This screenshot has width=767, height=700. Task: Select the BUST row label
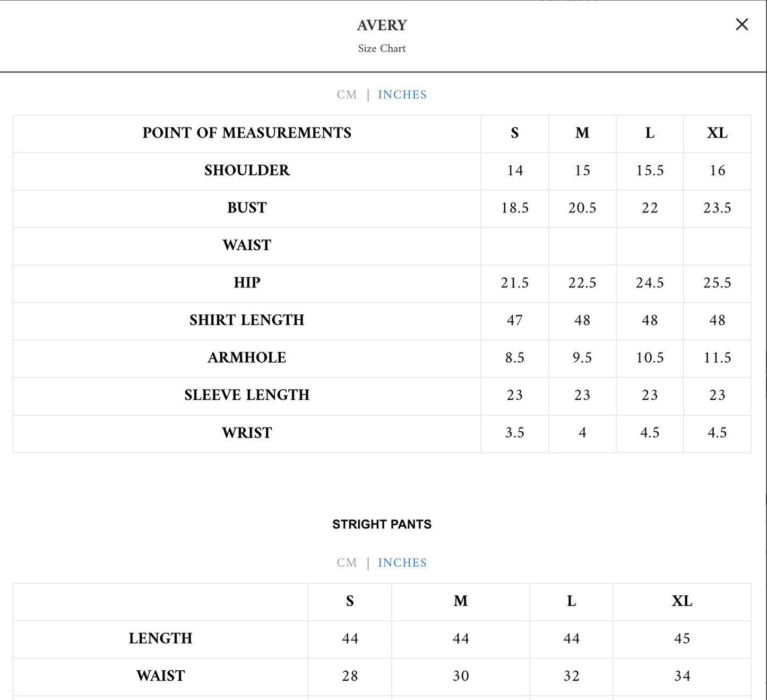(247, 208)
